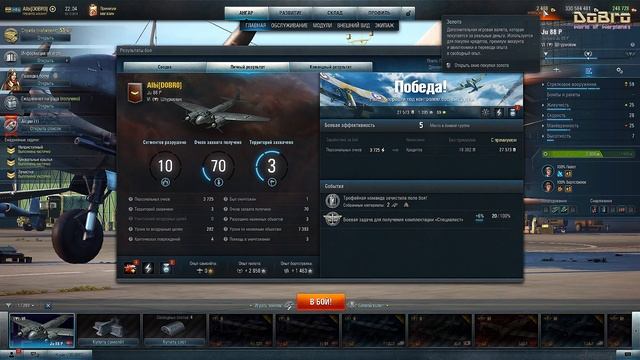Switch to the СКЛАД tab
Screen dimensions: 640x360
[335, 13]
